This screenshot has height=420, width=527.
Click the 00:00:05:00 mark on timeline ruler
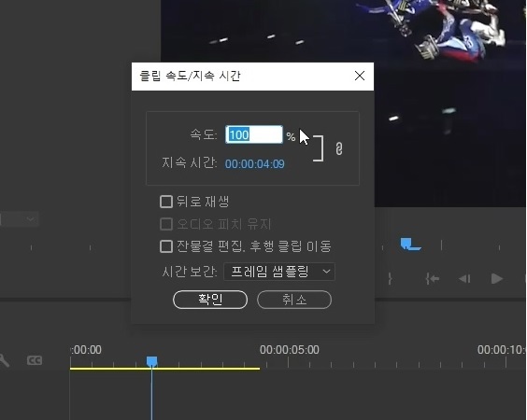(289, 350)
